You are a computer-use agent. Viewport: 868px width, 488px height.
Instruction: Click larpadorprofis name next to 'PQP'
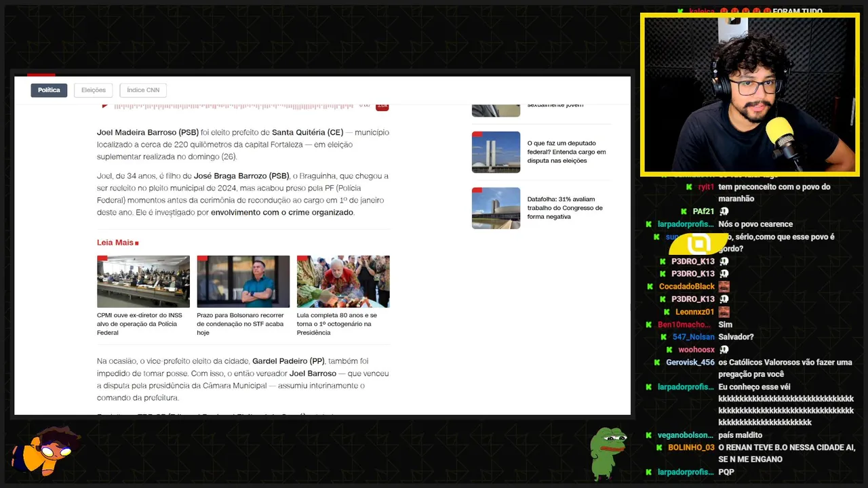coord(686,472)
